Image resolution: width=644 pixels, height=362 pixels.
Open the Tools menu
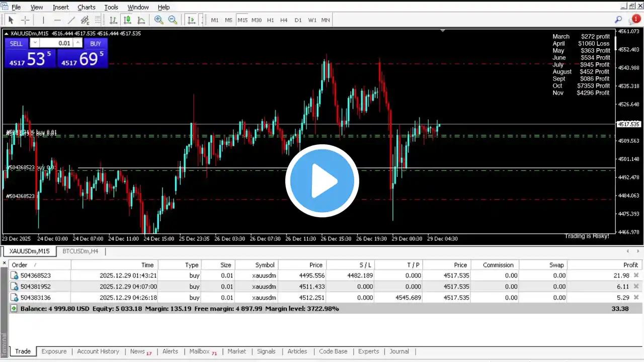[x=111, y=7]
